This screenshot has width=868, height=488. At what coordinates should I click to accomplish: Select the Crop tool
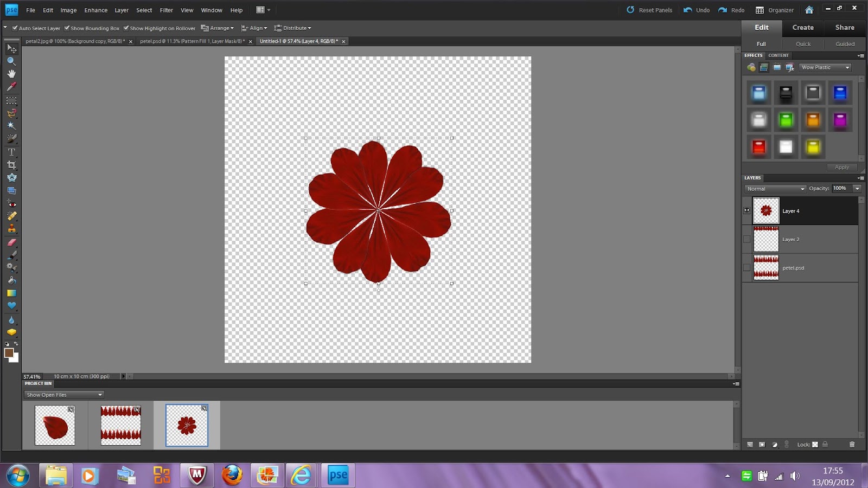(11, 165)
